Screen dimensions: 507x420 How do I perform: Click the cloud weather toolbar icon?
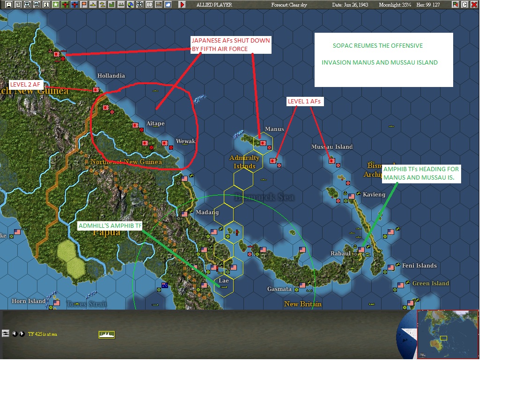pos(168,5)
